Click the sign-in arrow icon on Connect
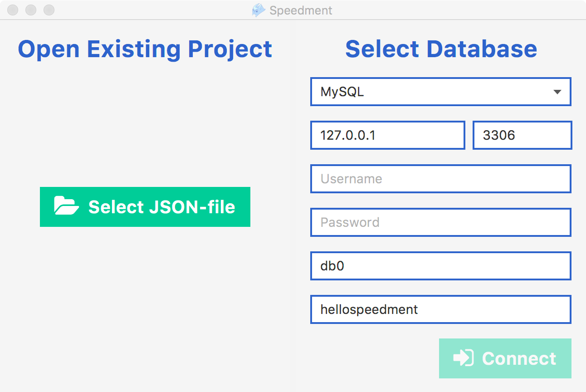The image size is (586, 392). pos(464,358)
